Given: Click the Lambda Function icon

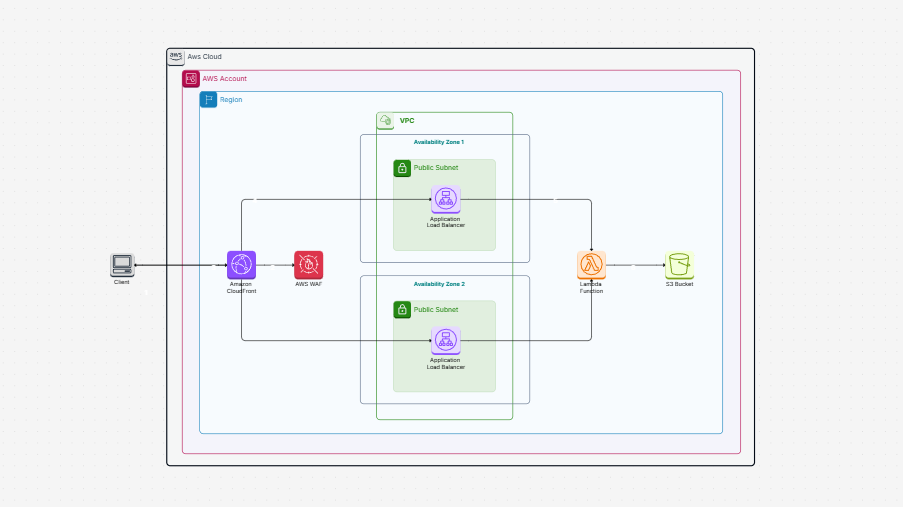Looking at the screenshot, I should click(x=591, y=265).
